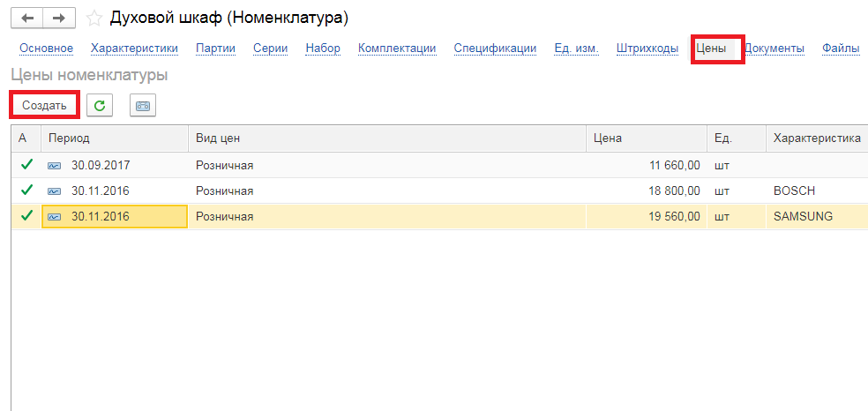
Task: Open the Набор tab
Action: (x=323, y=49)
